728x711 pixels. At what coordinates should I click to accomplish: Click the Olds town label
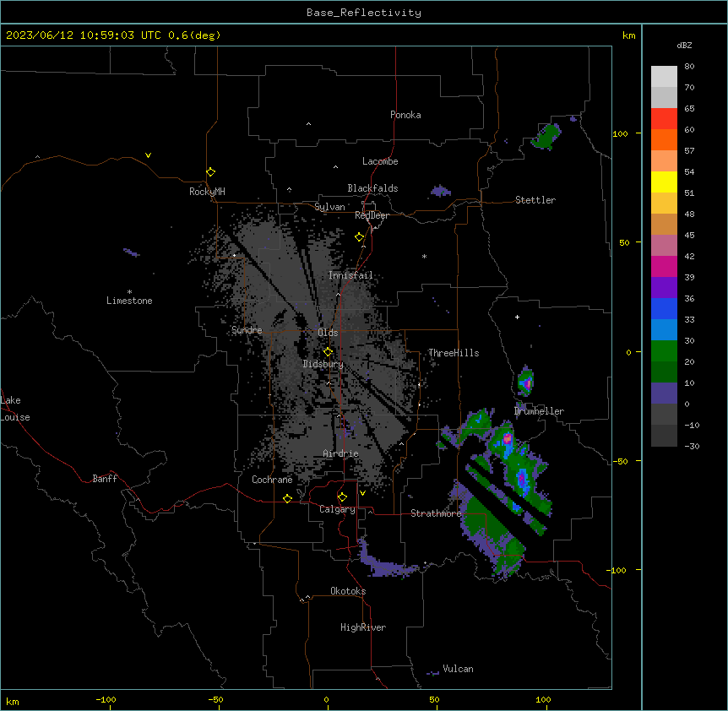coord(328,333)
